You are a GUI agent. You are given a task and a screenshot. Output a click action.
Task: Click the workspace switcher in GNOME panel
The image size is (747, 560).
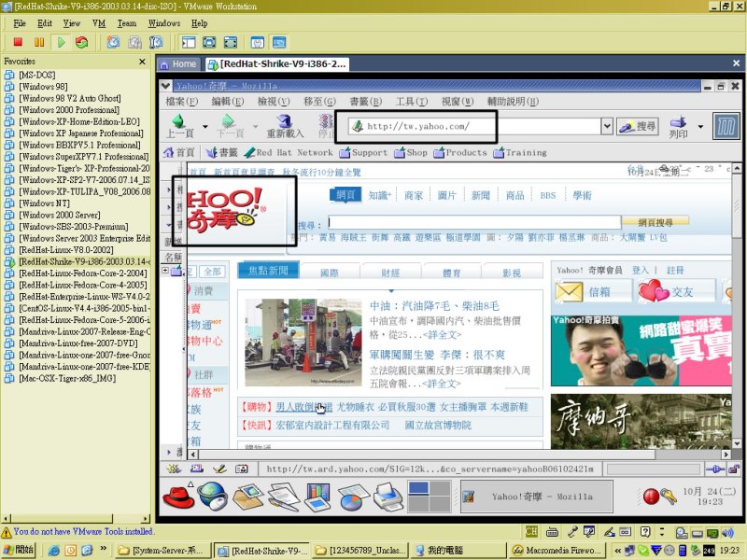tap(430, 497)
